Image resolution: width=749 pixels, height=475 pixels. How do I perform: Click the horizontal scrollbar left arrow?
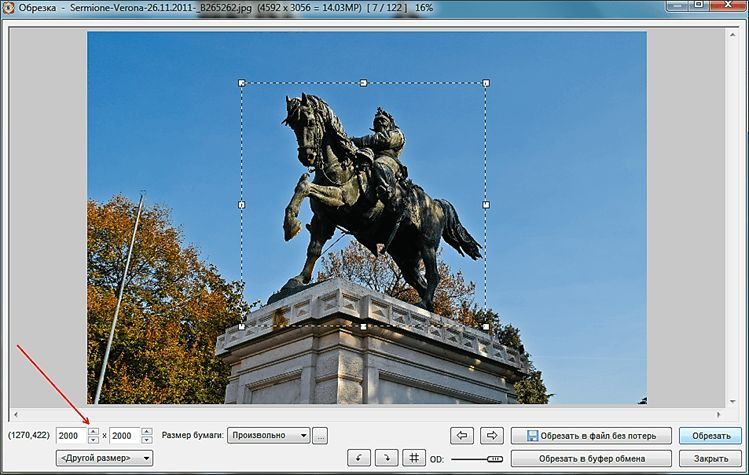click(16, 415)
